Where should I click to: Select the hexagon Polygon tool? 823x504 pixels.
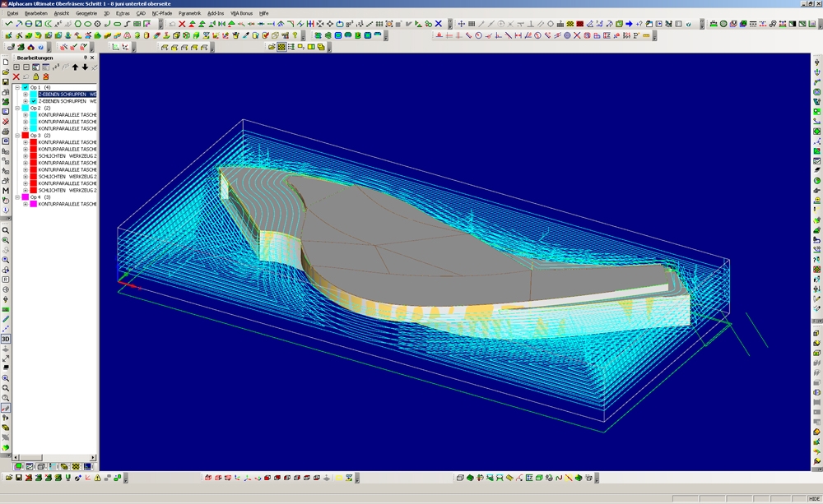[77, 24]
